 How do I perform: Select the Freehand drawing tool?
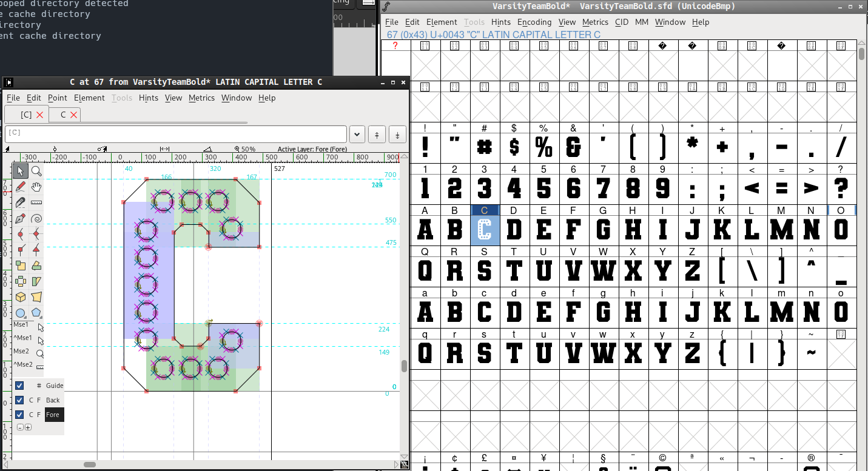(21, 187)
